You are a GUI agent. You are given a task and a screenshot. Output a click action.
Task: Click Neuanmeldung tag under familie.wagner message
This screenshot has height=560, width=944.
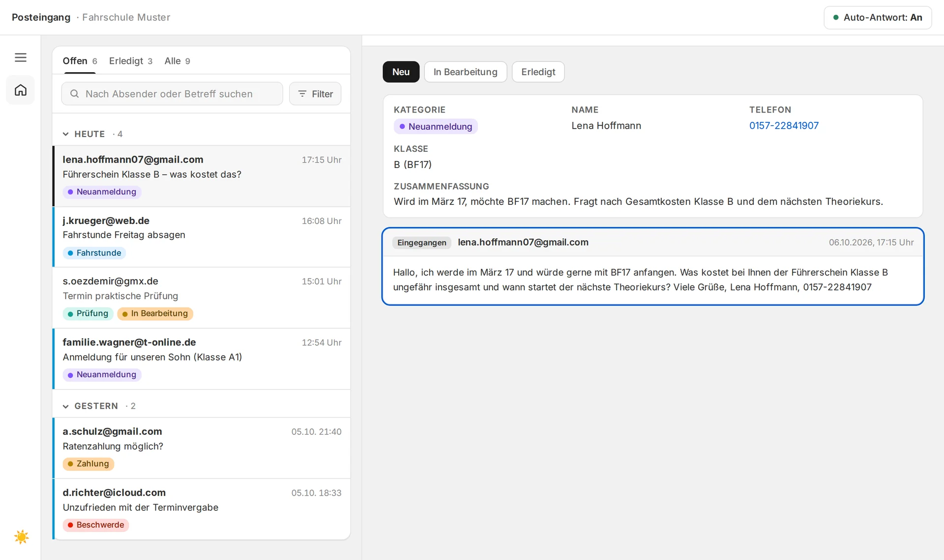(102, 374)
